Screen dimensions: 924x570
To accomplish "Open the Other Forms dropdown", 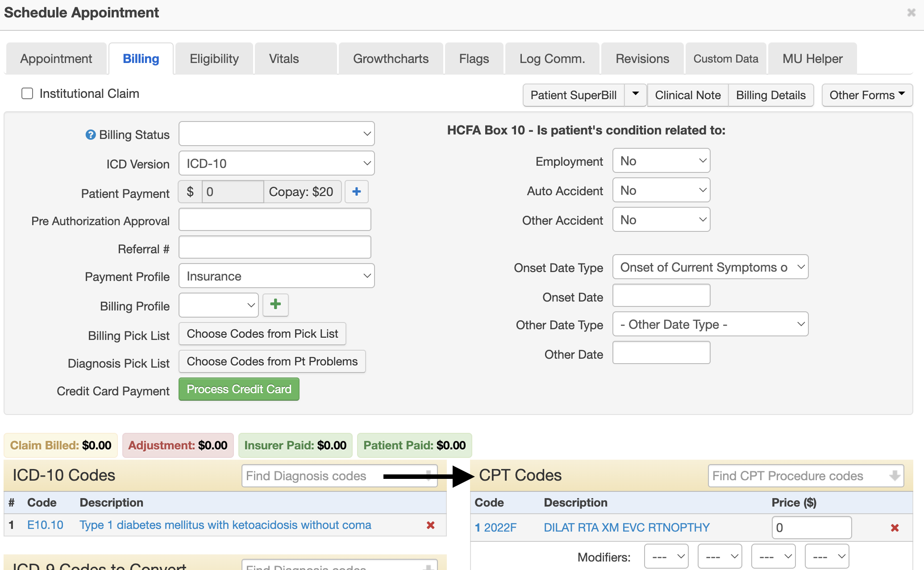I will [x=867, y=95].
